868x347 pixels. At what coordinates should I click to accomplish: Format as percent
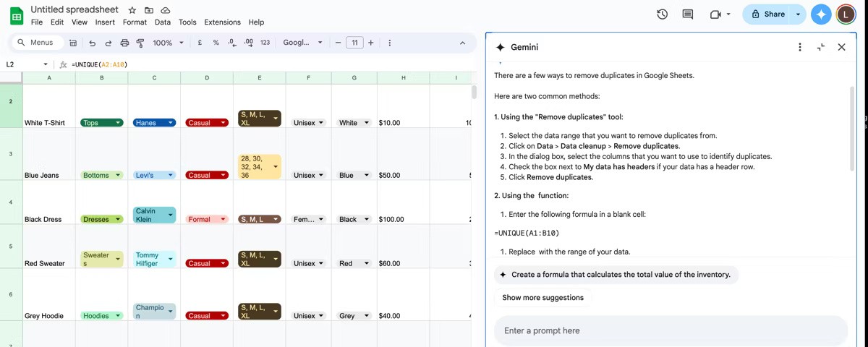pyautogui.click(x=216, y=43)
